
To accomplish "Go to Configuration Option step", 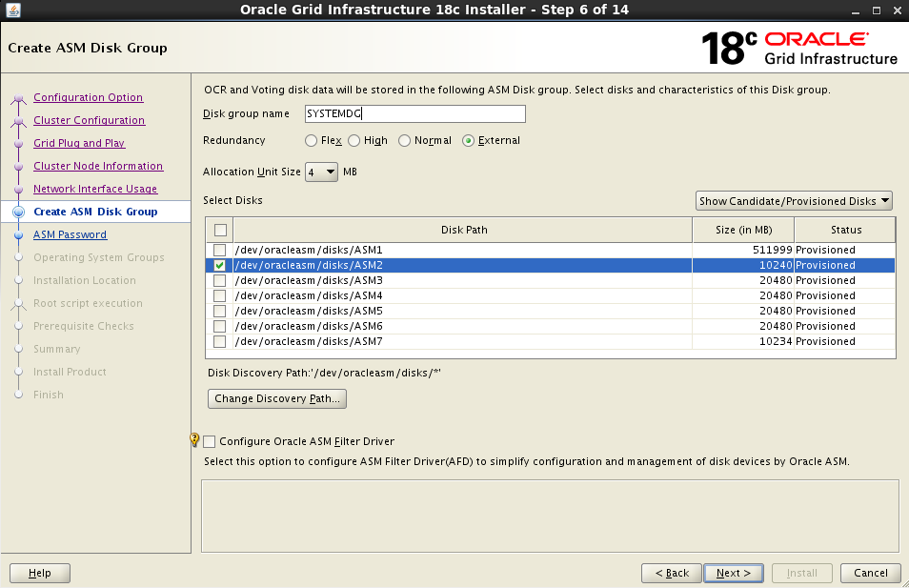I will coord(88,97).
